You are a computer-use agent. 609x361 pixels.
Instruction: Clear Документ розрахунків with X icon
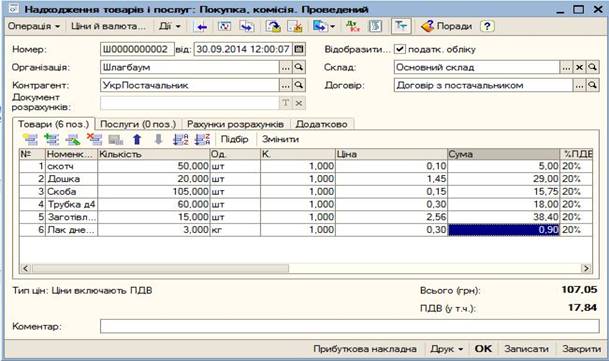[x=299, y=103]
